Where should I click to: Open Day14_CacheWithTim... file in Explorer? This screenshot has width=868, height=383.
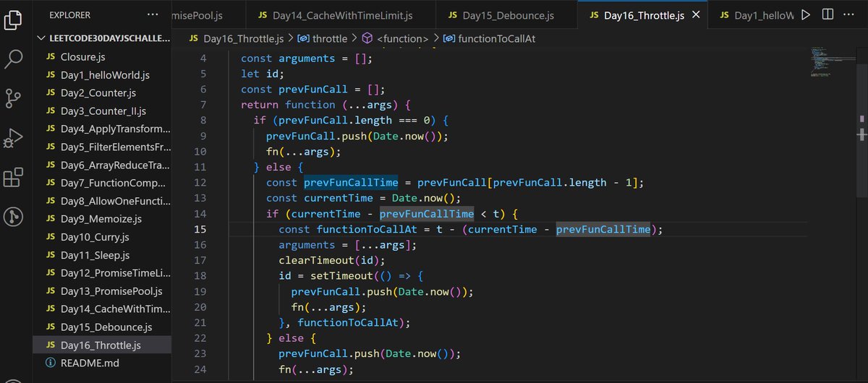click(x=102, y=310)
